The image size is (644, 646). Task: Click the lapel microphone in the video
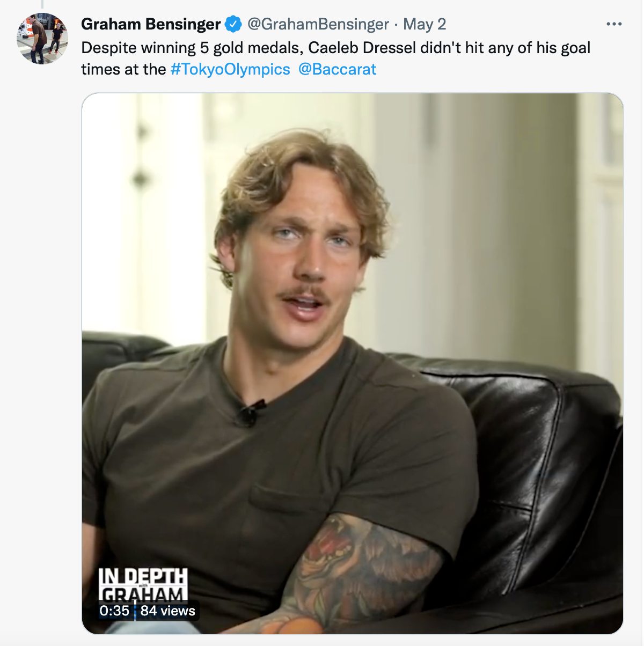point(250,414)
